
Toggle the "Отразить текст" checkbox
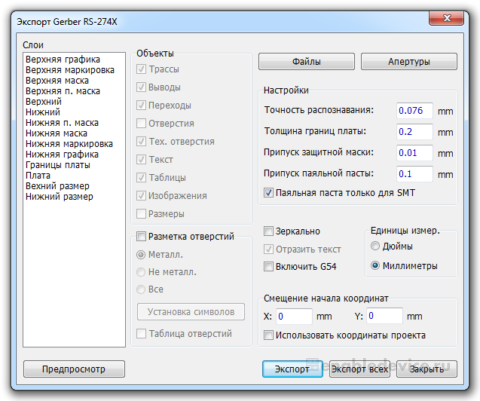click(x=269, y=249)
